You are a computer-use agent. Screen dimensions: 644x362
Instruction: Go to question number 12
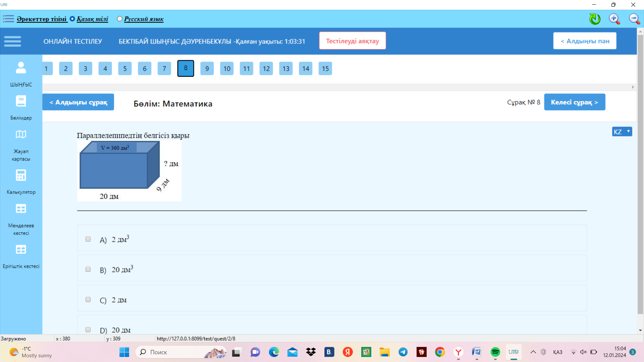[x=266, y=69]
